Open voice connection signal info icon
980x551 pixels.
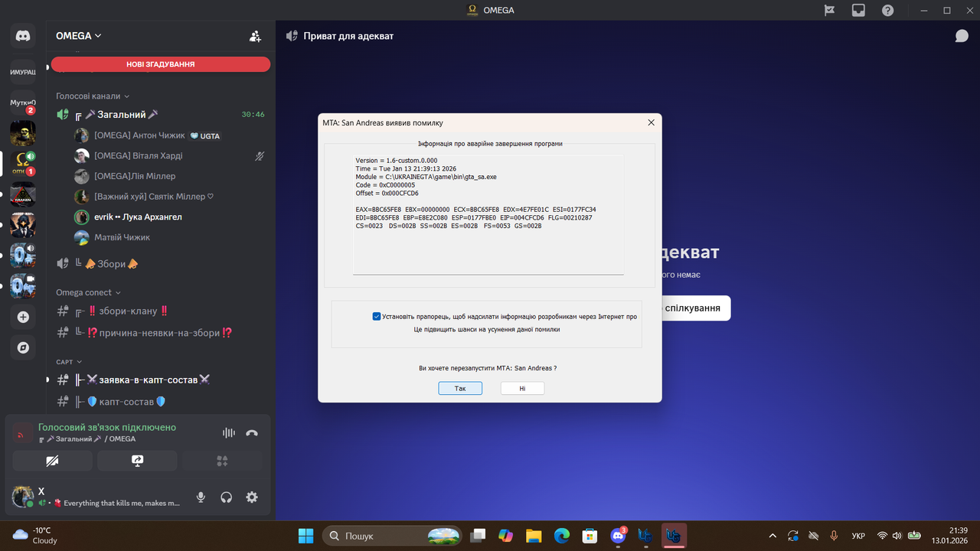[23, 433]
